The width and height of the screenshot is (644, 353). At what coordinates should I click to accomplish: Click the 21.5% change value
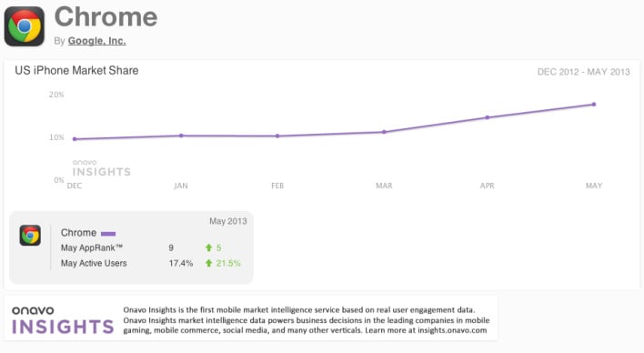(228, 264)
